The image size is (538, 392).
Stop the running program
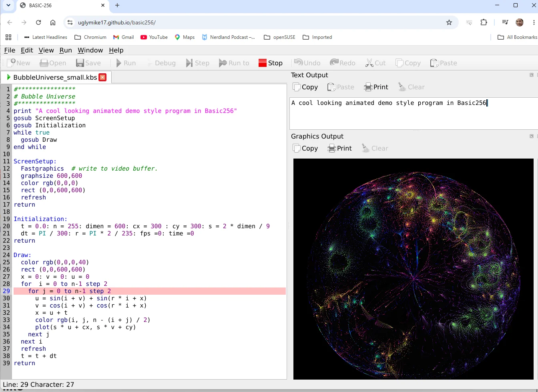click(x=271, y=63)
